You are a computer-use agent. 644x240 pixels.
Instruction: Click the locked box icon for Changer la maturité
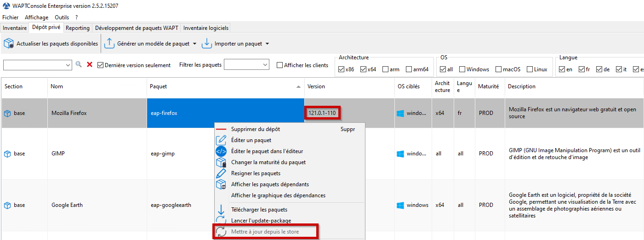pyautogui.click(x=221, y=162)
